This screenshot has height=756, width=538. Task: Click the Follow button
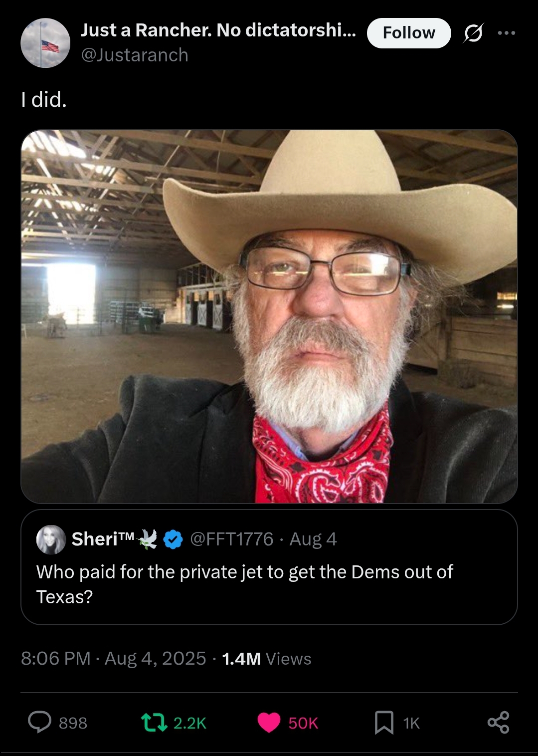(409, 33)
